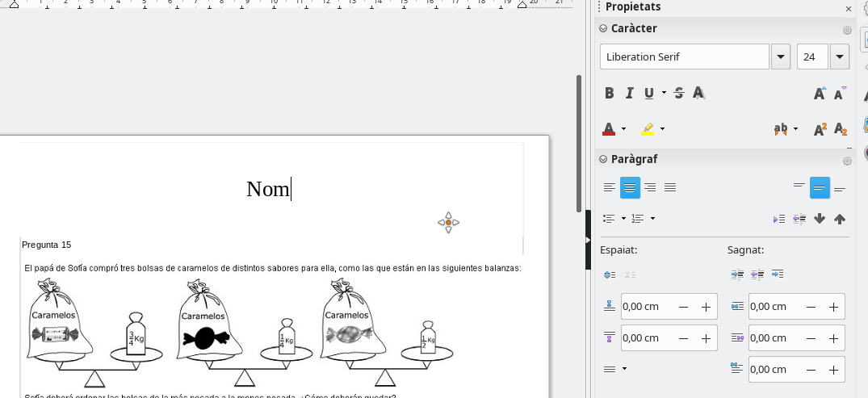The height and width of the screenshot is (398, 868).
Task: Increase below paragraph spacing with plus
Action: [x=706, y=338]
